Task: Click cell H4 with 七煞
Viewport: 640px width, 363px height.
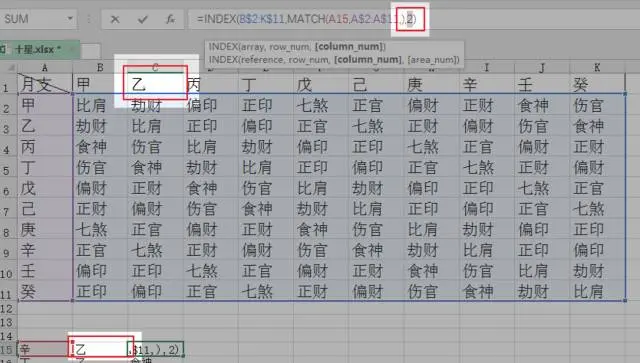Action: (x=431, y=147)
